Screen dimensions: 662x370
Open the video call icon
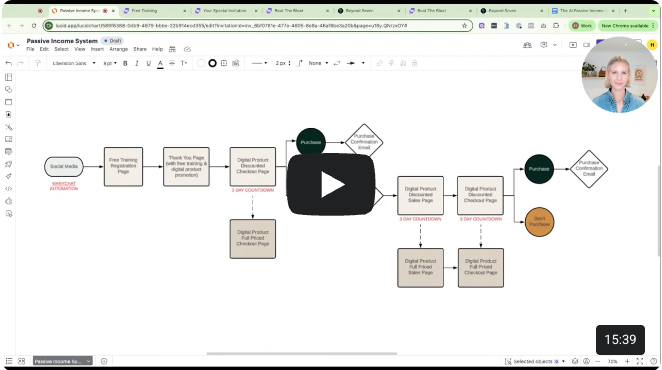click(x=586, y=45)
